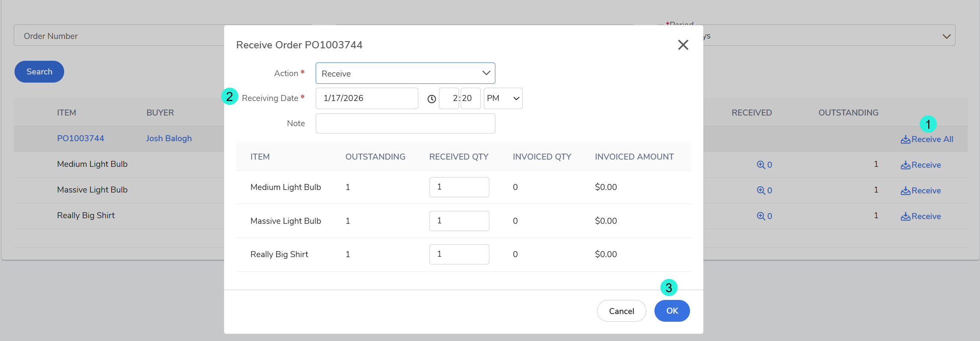Click magnifier icon in Massive Light Bulb row
980x341 pixels.
(x=761, y=190)
